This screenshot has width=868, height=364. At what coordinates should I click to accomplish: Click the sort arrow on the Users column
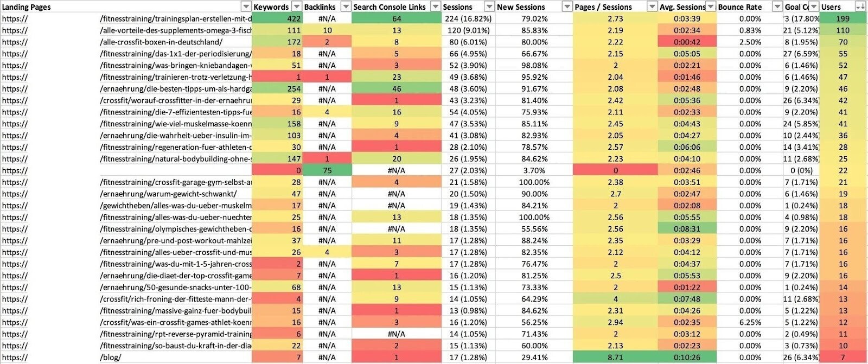coord(862,7)
